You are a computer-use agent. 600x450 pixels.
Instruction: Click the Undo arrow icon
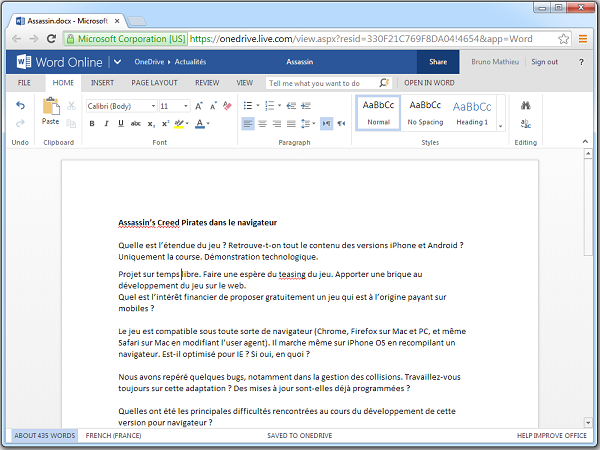pyautogui.click(x=20, y=105)
